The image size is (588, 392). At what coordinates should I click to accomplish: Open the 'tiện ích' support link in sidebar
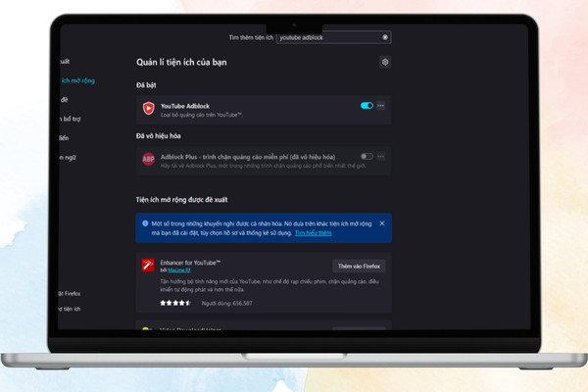[x=70, y=309]
